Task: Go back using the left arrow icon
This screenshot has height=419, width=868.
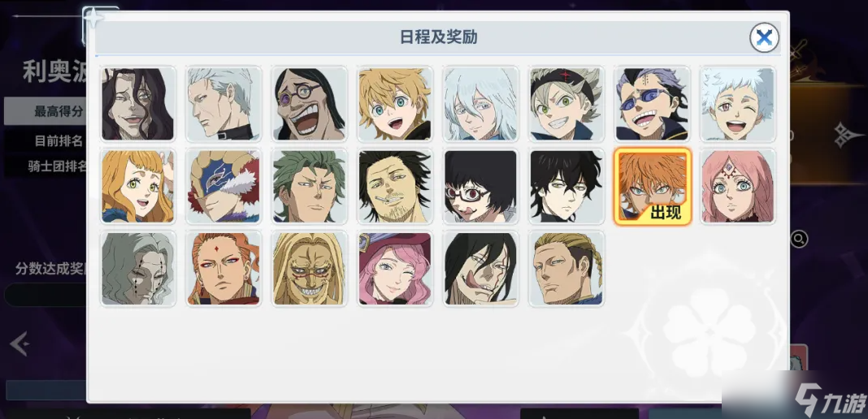Action: pos(19,344)
